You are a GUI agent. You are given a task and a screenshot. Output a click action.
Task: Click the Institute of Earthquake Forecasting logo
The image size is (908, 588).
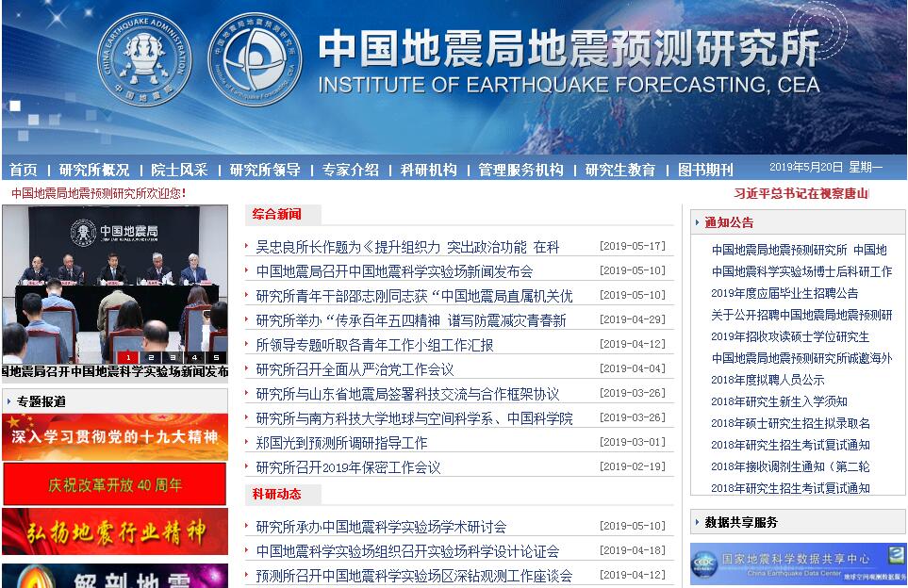pyautogui.click(x=255, y=58)
